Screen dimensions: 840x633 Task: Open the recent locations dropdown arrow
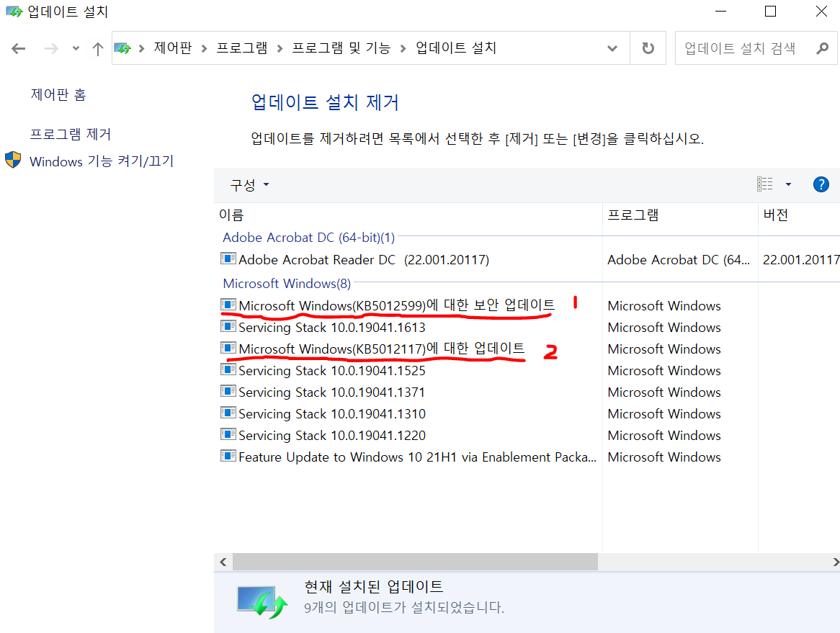coord(76,49)
